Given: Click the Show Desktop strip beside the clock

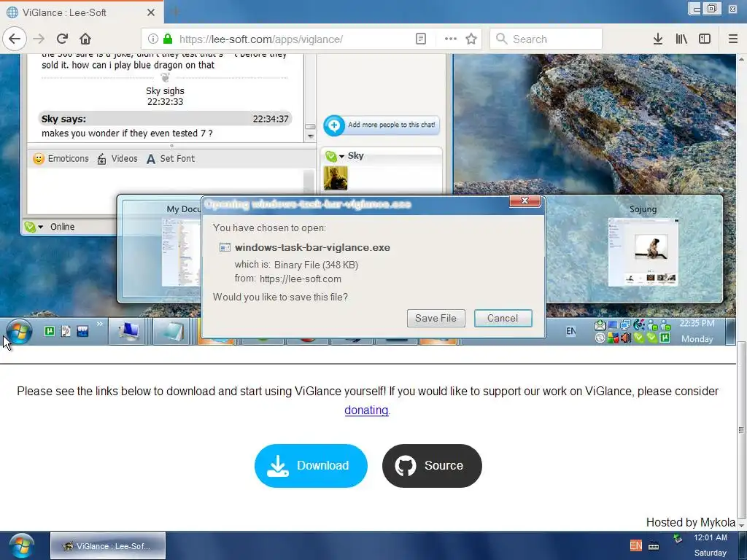Looking at the screenshot, I should click(x=741, y=545).
